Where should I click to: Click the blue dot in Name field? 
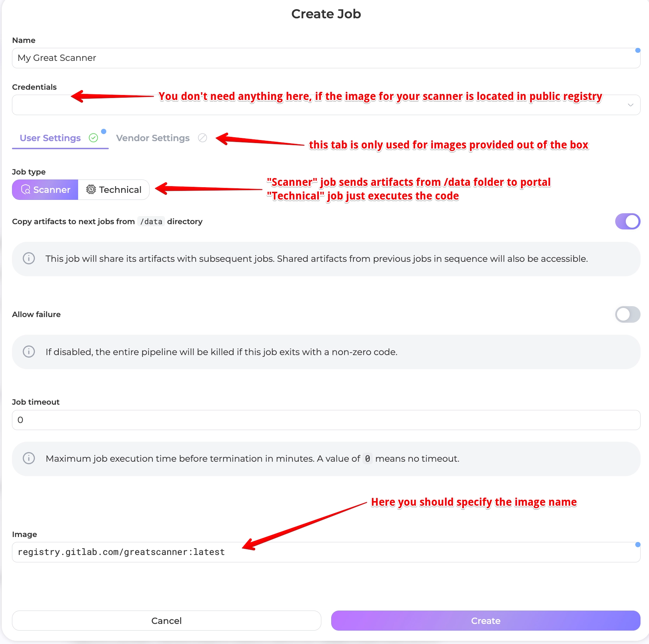[637, 51]
